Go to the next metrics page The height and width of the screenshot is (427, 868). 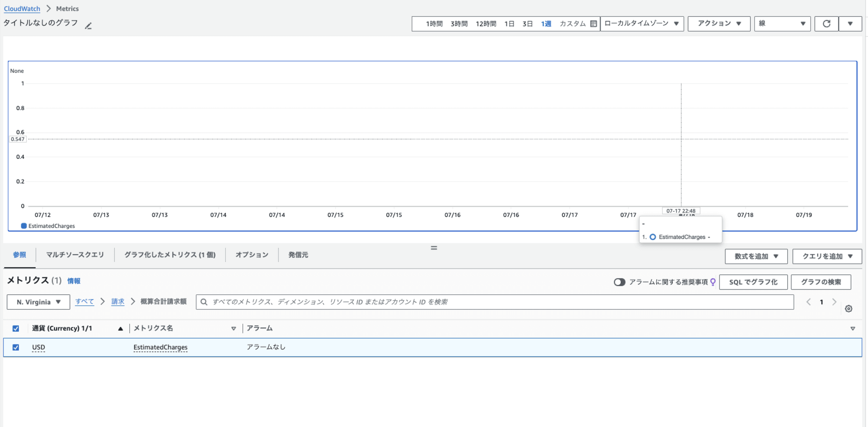tap(834, 302)
